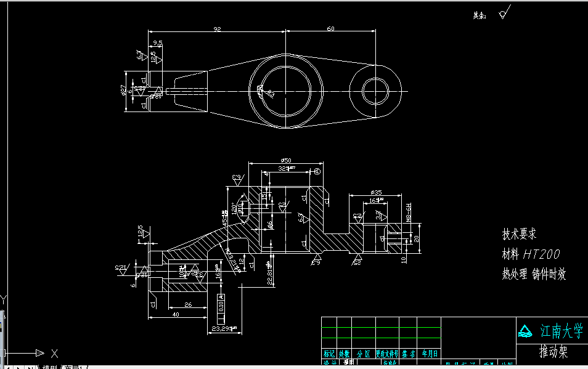The height and width of the screenshot is (369, 588).
Task: Select the 20 vertical dimension by M8 hole
Action: pos(416,238)
